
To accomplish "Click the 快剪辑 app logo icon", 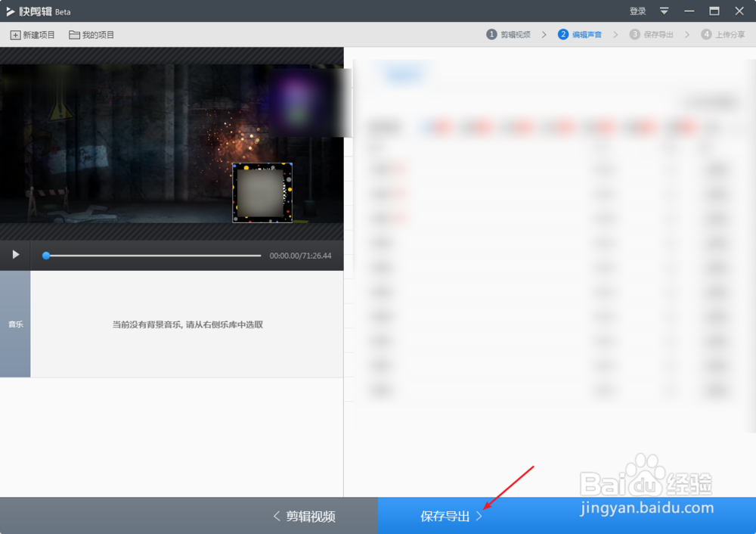I will point(10,11).
